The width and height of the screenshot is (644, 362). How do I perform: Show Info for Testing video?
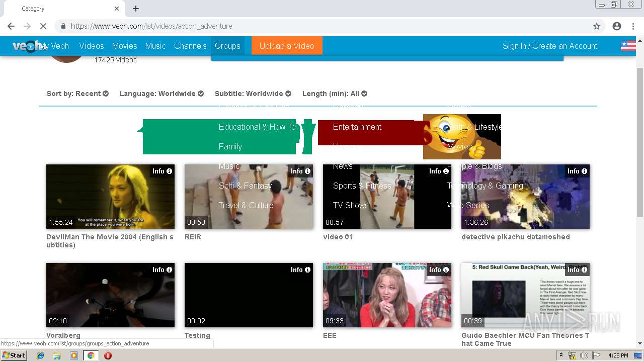[300, 270]
